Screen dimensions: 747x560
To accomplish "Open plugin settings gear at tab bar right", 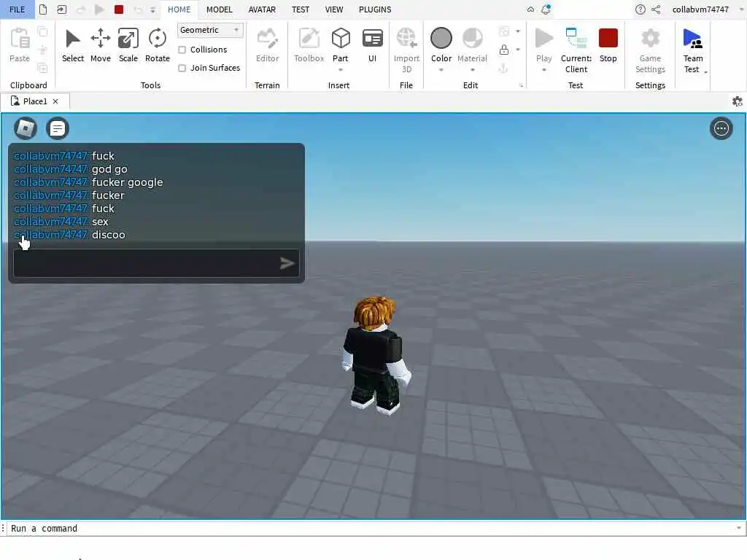I will point(737,101).
